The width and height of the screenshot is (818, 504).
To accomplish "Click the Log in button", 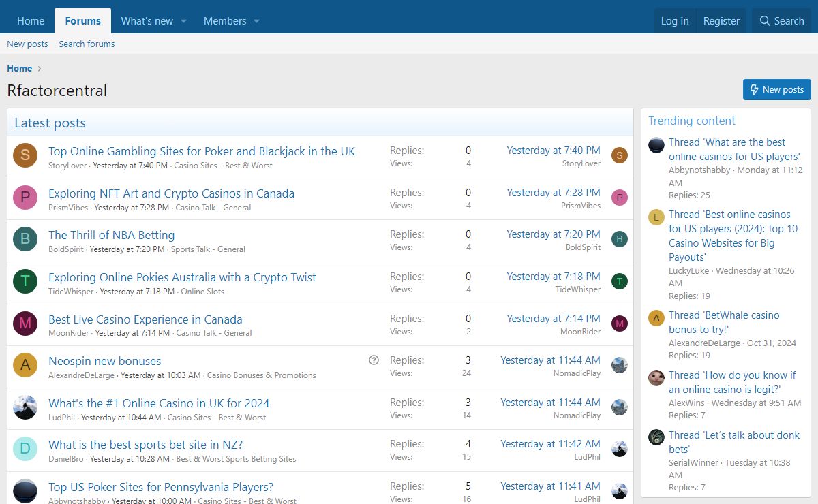I will click(675, 21).
